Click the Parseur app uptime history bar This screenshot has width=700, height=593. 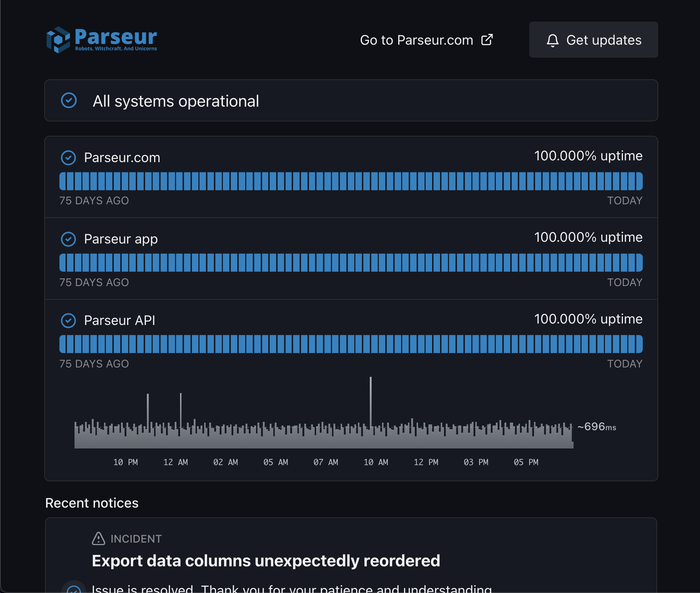click(351, 263)
